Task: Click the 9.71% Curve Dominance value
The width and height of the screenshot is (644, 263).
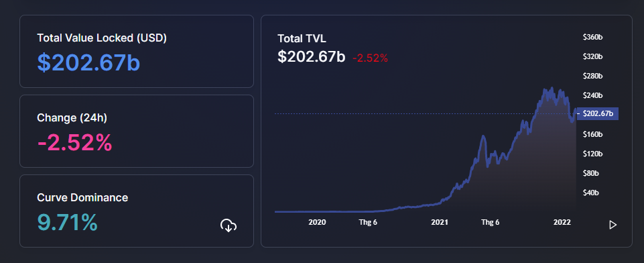Action: 68,222
